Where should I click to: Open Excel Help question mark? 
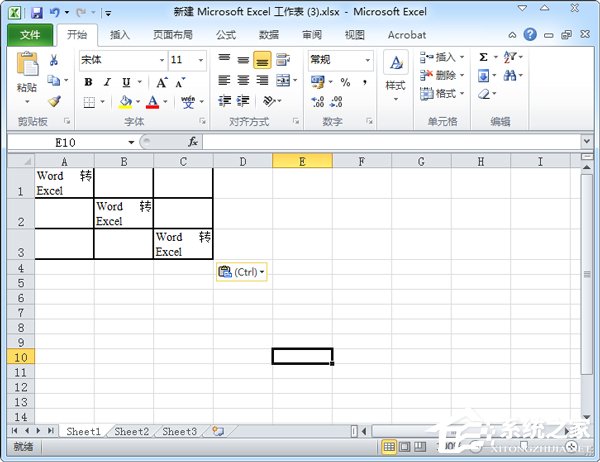(530, 35)
